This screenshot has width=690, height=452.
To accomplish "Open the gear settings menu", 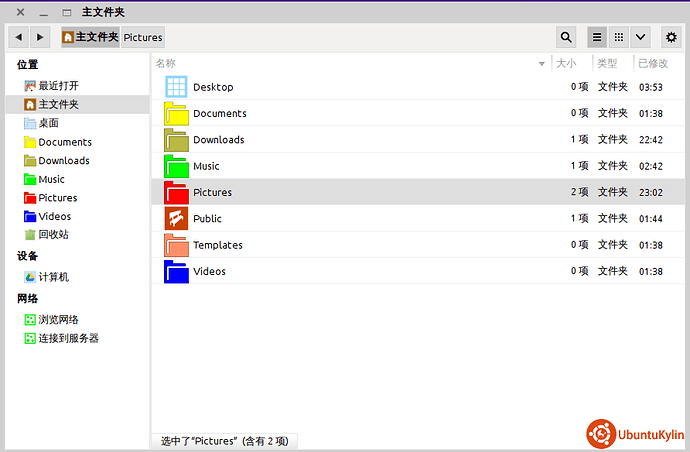I will [671, 37].
